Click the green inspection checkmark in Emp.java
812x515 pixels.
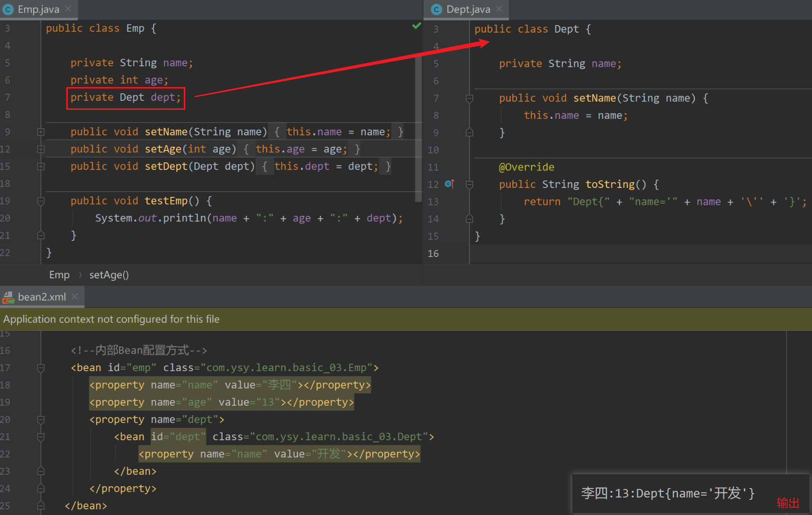coord(416,26)
